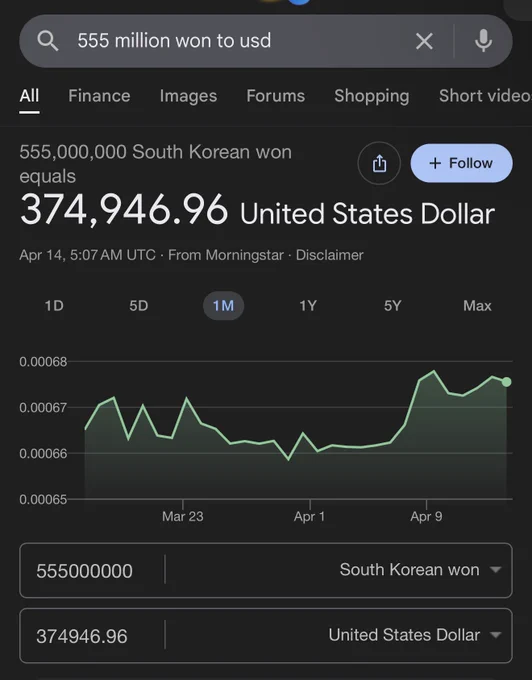Click the Apr 9 chart axis label
Screen dimensions: 532x680
point(426,517)
